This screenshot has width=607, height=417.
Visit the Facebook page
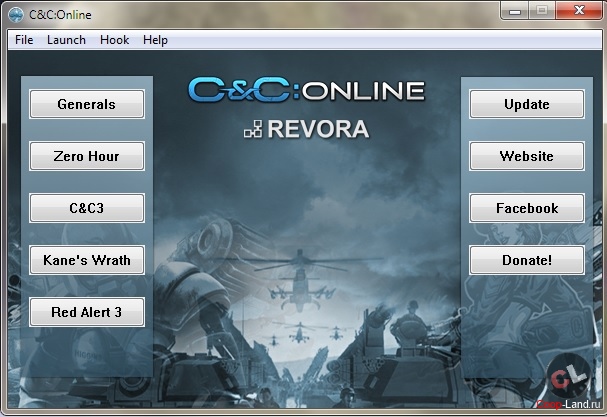click(x=527, y=208)
